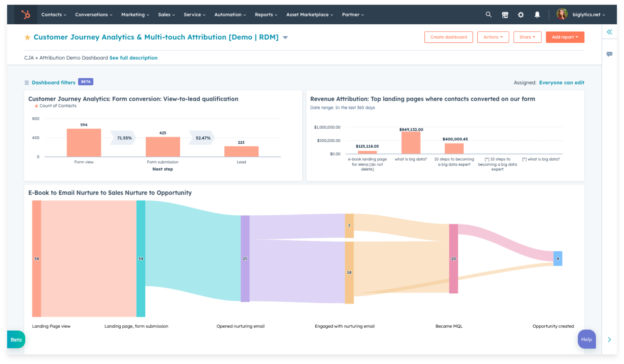This screenshot has width=624, height=364.
Task: Open the marketplace storefront icon
Action: (505, 15)
